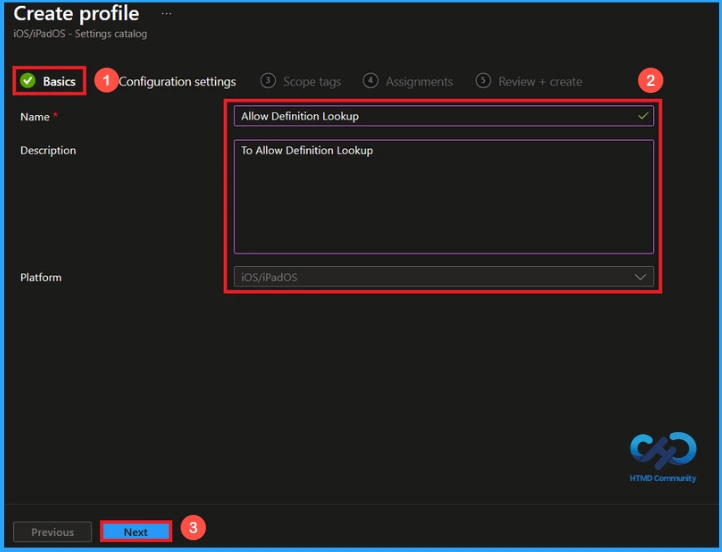
Task: Switch to Configuration settings tab
Action: (x=177, y=81)
